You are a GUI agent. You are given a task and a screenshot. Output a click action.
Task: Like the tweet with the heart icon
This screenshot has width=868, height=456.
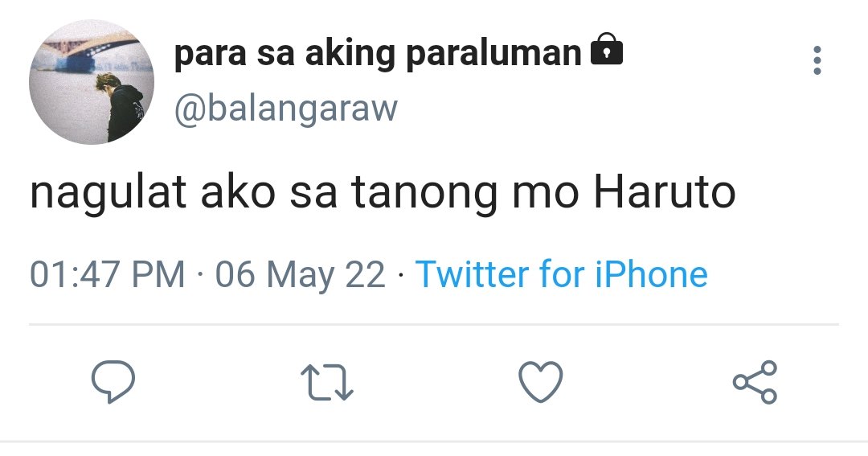point(541,381)
